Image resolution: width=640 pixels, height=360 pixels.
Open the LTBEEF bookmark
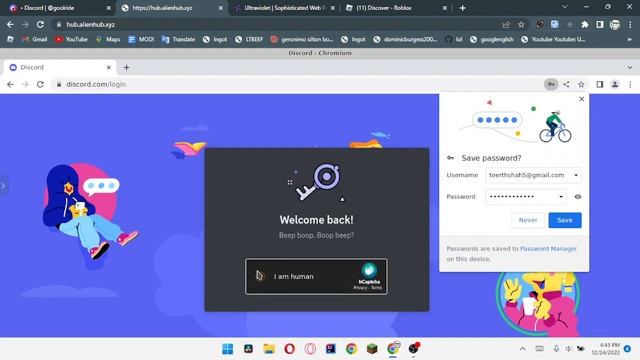(x=249, y=39)
